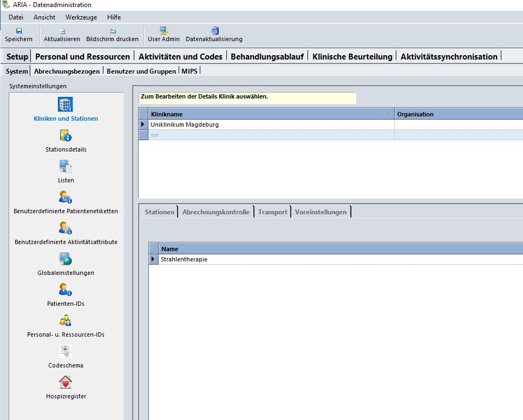
Task: Open the Benutzer und Gruppen subtab
Action: 141,71
